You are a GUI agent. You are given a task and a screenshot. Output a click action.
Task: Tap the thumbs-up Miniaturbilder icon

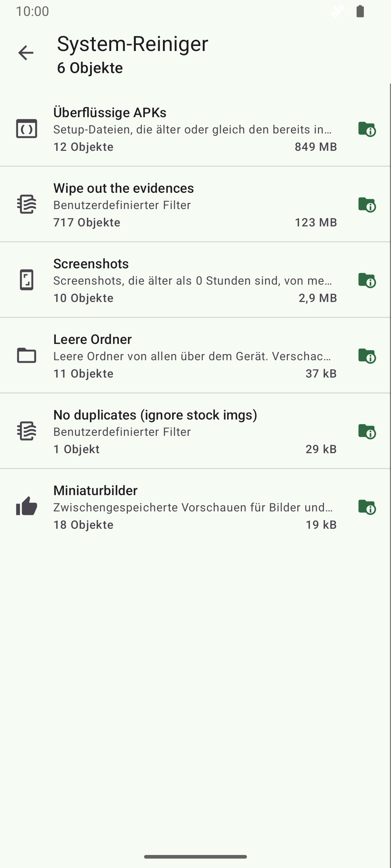coord(26,506)
